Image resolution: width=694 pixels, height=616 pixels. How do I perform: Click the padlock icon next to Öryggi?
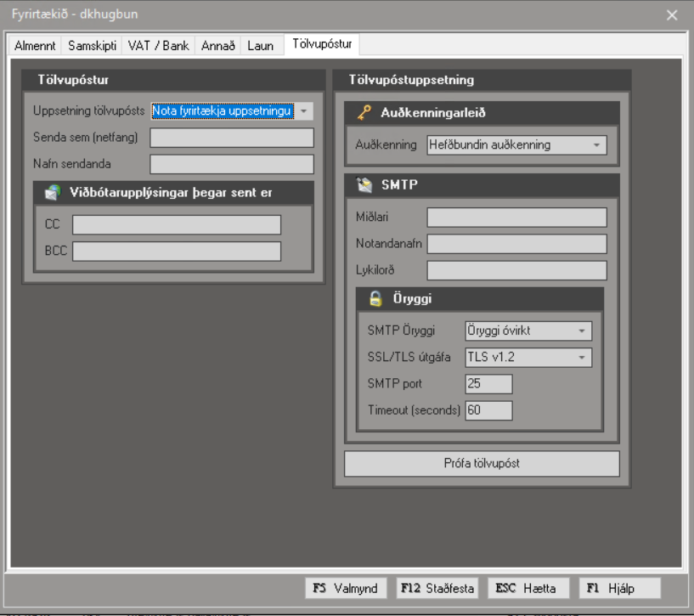(x=375, y=298)
